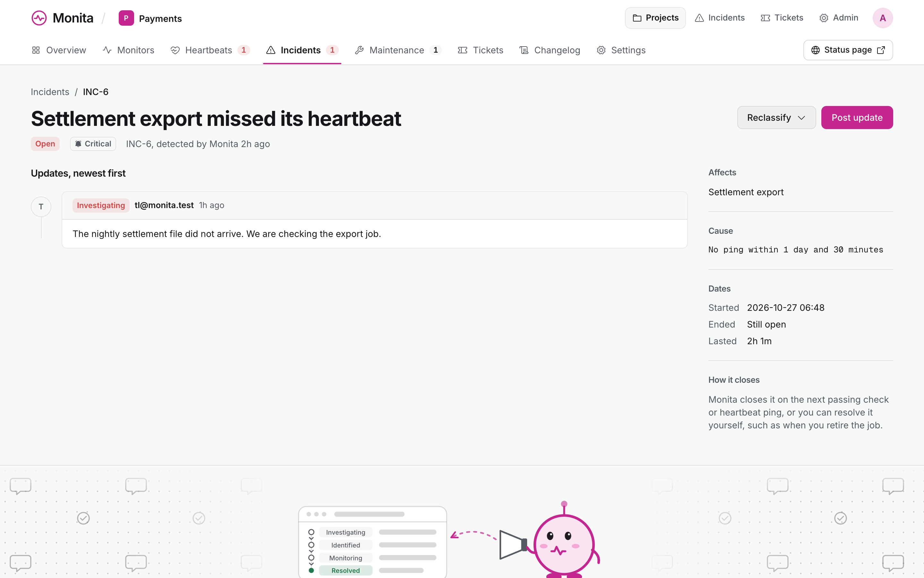Click the external link icon on Status page

pos(881,50)
